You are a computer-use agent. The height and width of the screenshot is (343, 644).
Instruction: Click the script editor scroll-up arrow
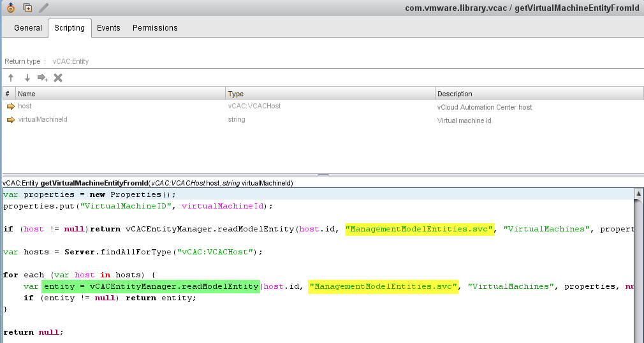click(x=638, y=193)
